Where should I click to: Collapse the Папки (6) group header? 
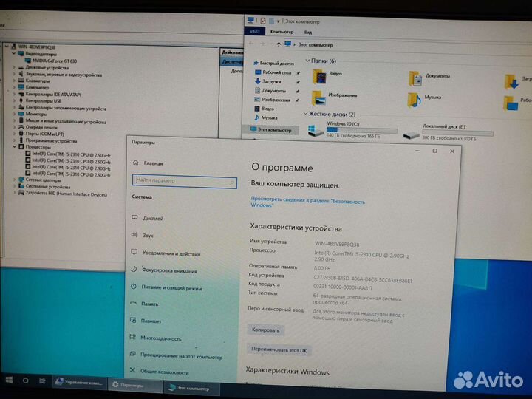[307, 61]
